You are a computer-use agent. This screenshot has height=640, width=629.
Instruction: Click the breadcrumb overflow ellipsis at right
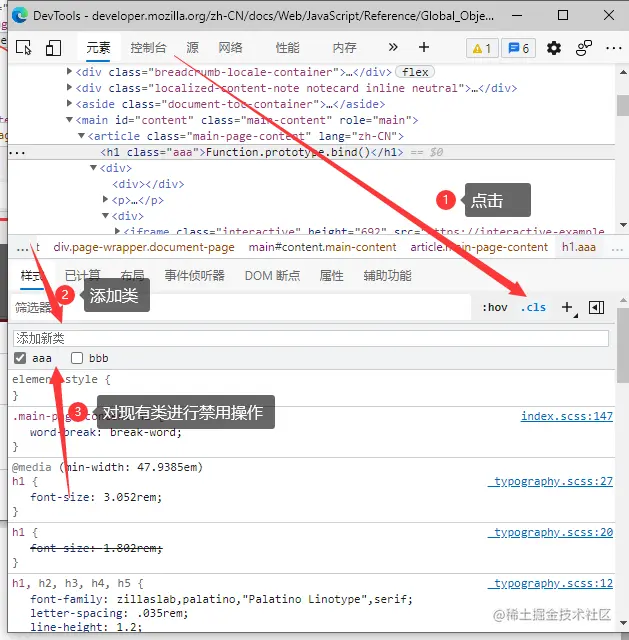click(617, 248)
